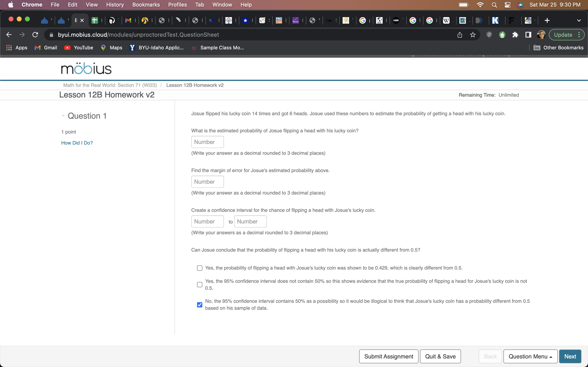Open the Bookmarks menu in the menu bar
Viewport: 588px width, 367px height.
coord(146,5)
